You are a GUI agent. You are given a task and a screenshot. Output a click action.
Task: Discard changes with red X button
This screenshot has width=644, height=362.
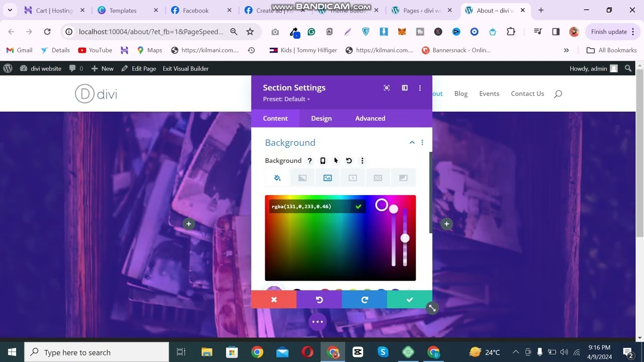click(x=274, y=300)
